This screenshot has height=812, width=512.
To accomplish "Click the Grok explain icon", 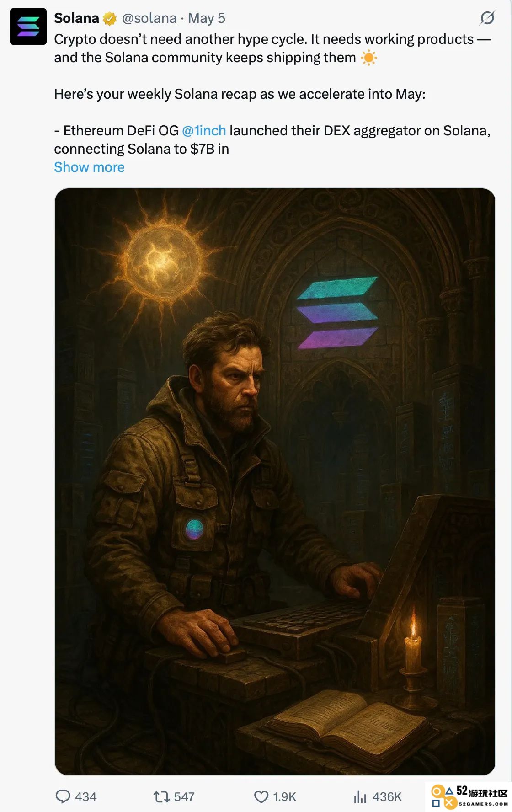I will coord(487,18).
